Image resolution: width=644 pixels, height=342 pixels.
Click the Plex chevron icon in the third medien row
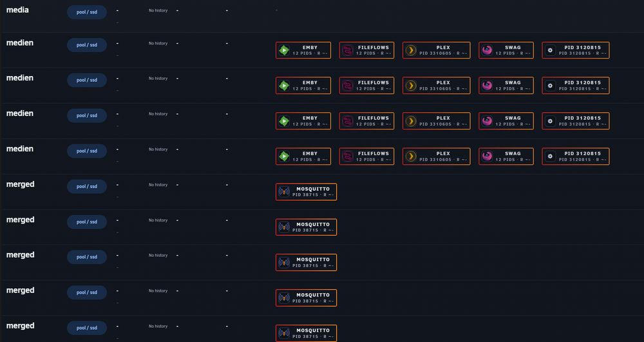coord(411,120)
